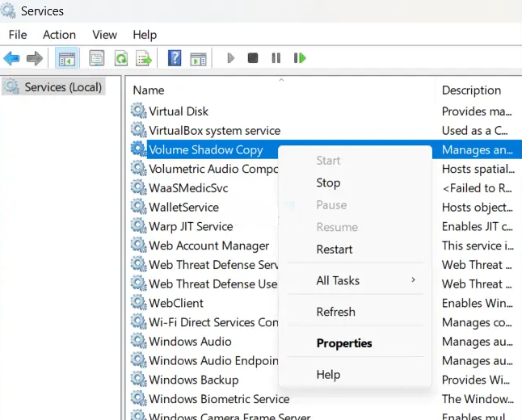Toggle Show/Hide Console Tree toolbar icon
This screenshot has height=420, width=522.
coord(66,58)
